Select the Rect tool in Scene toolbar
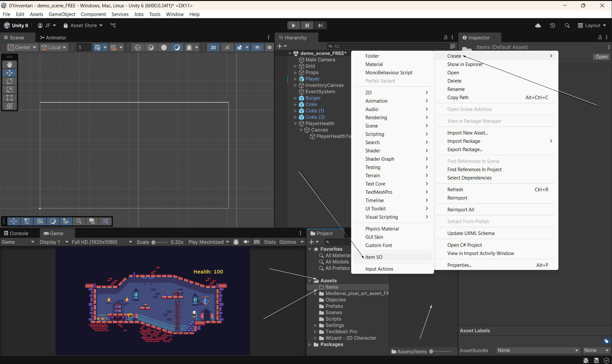 click(x=10, y=98)
